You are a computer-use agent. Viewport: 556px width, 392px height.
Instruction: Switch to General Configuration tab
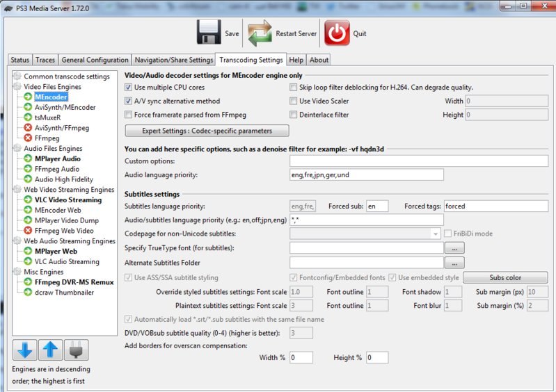[95, 60]
